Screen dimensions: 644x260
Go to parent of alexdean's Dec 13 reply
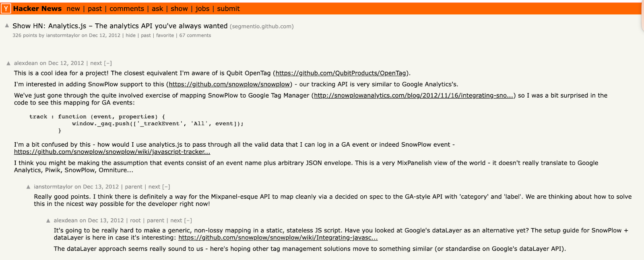tap(155, 221)
